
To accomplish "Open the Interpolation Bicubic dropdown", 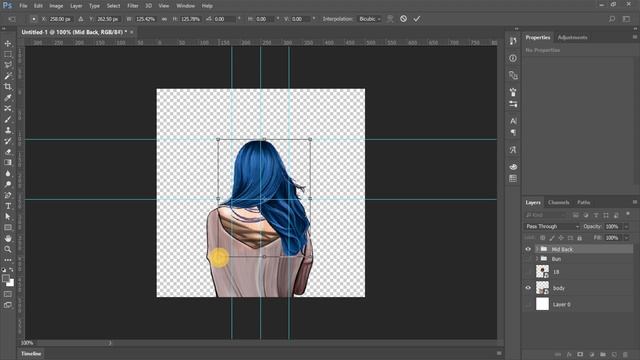I will pyautogui.click(x=369, y=19).
